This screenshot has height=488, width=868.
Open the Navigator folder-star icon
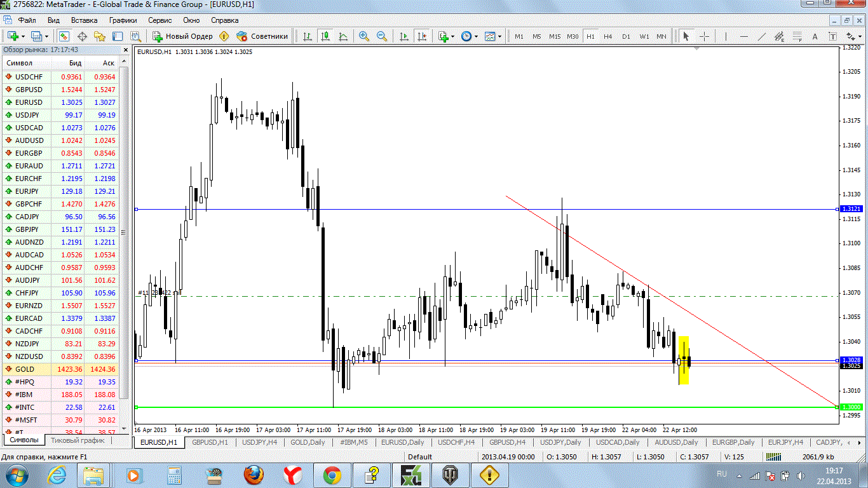[100, 36]
